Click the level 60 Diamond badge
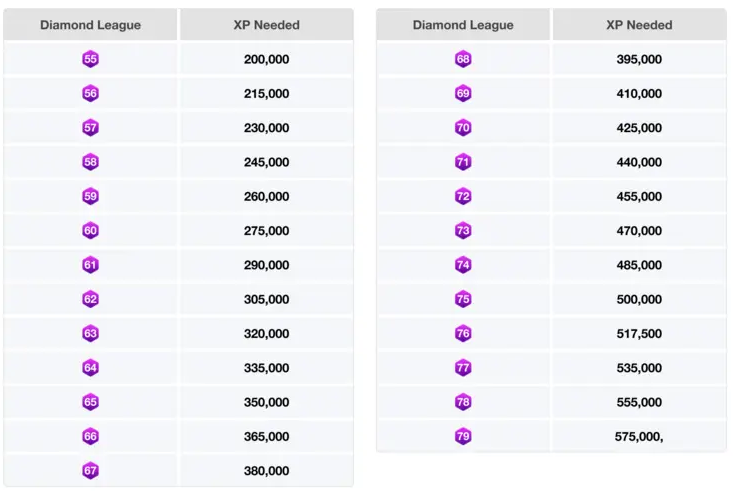 click(91, 231)
